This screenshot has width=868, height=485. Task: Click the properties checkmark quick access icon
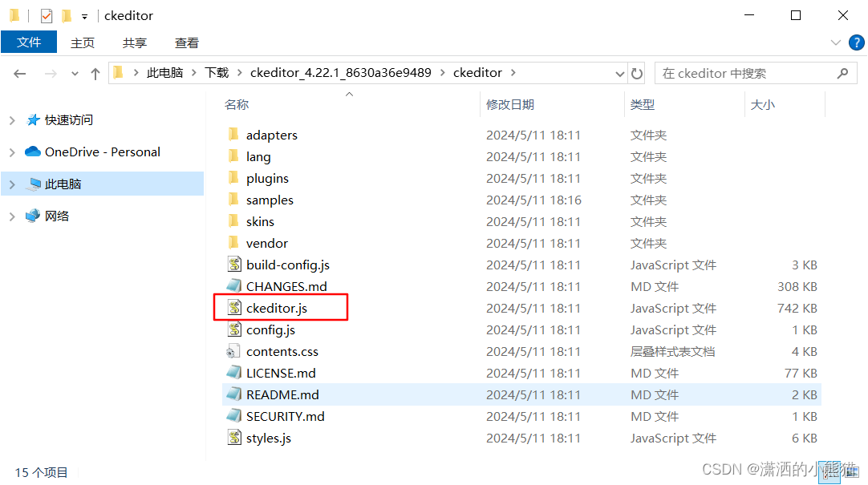(x=47, y=16)
